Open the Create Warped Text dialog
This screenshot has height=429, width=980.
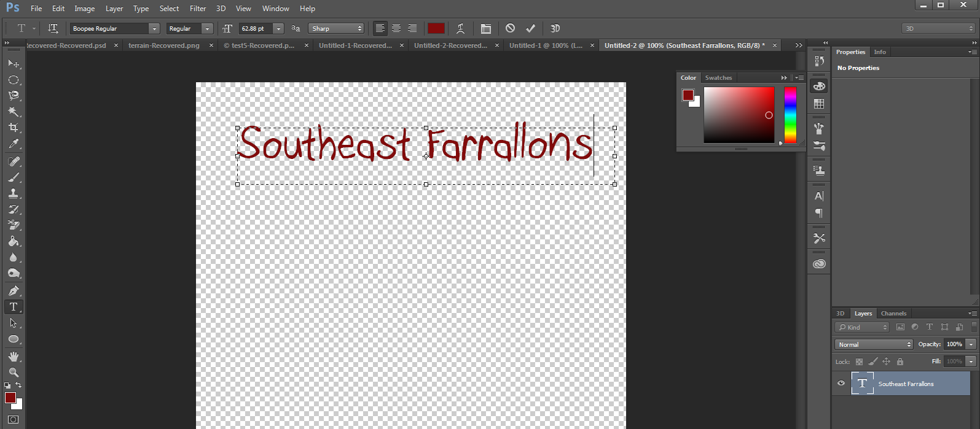point(460,28)
